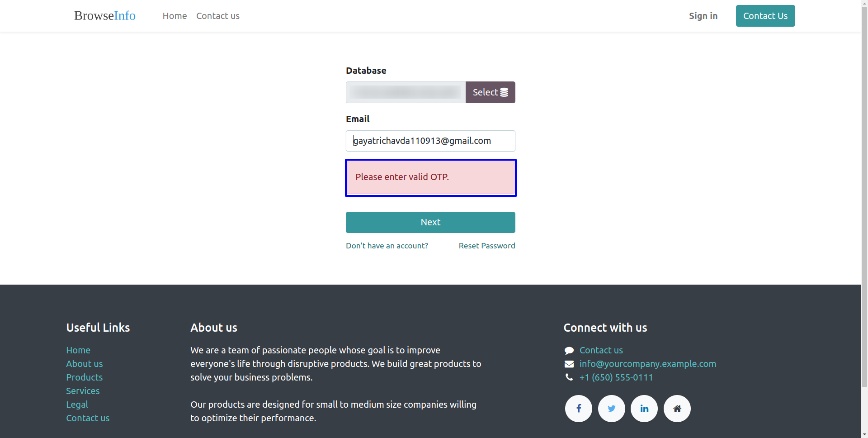Click the page's vertical scrollbar down arrow
This screenshot has height=438, width=868.
864,434
